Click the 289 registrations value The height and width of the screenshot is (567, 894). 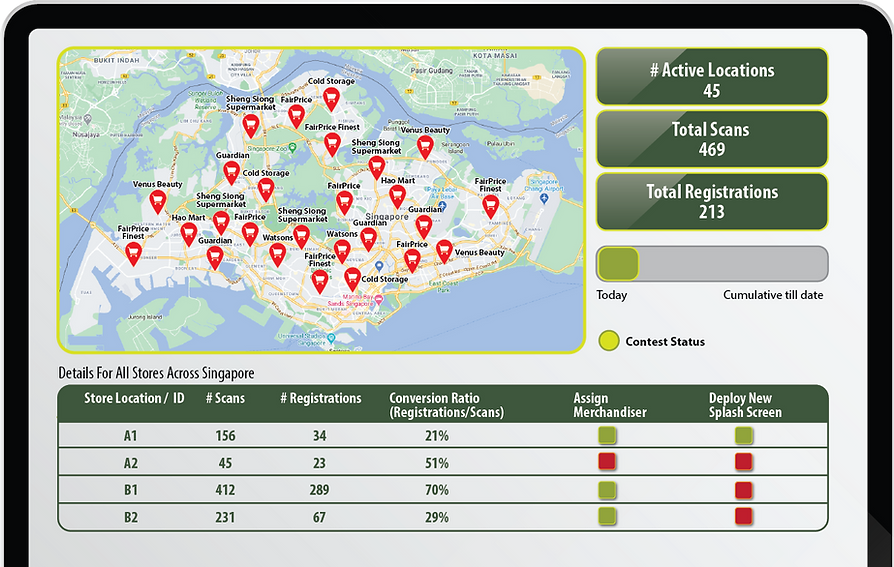pyautogui.click(x=319, y=490)
